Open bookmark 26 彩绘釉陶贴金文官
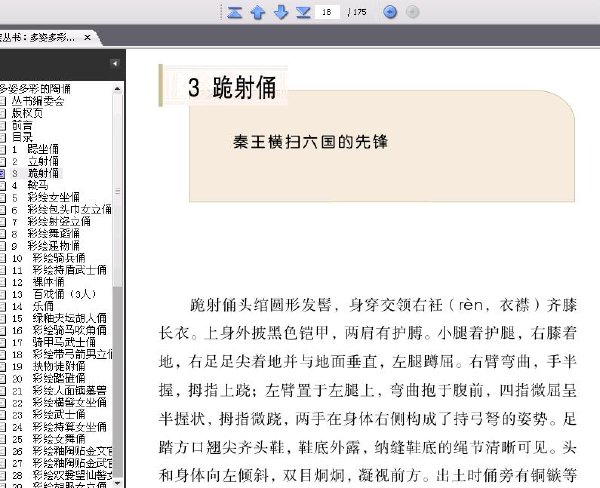This screenshot has width=600, height=488. pos(62,451)
